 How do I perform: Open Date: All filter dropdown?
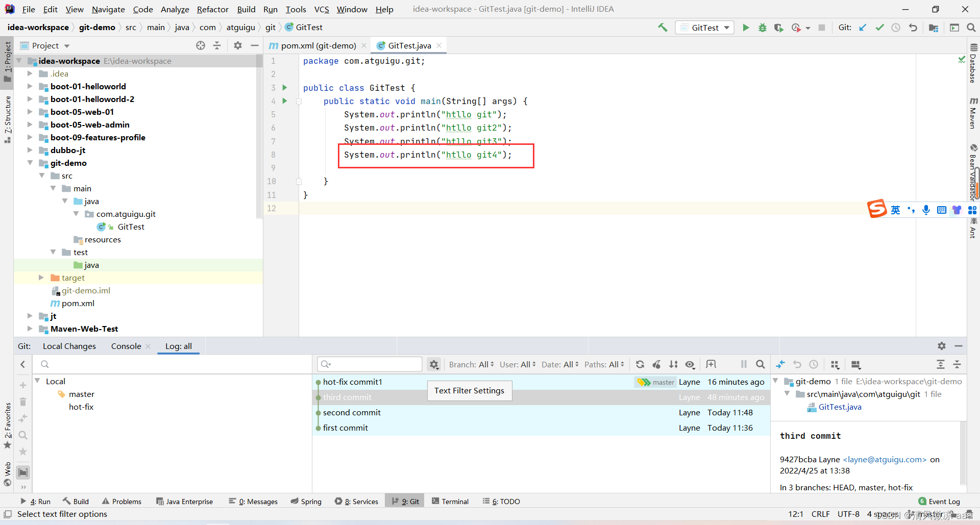(560, 364)
